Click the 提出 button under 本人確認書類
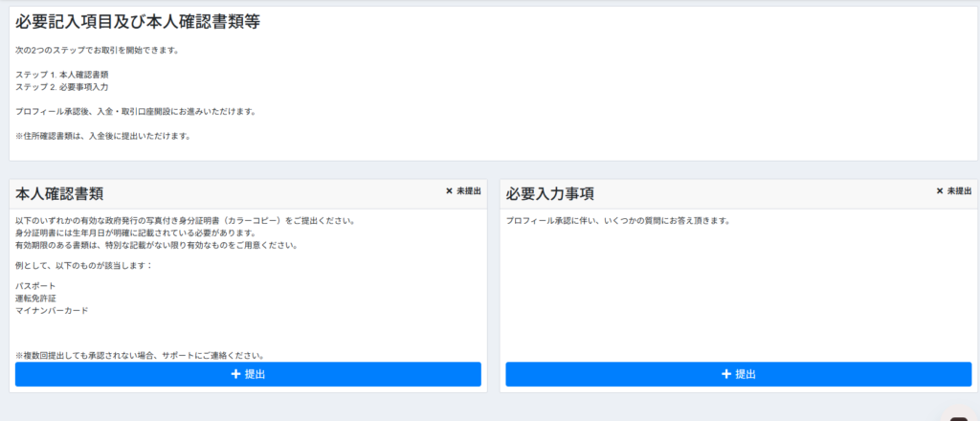This screenshot has height=421, width=980. [248, 374]
